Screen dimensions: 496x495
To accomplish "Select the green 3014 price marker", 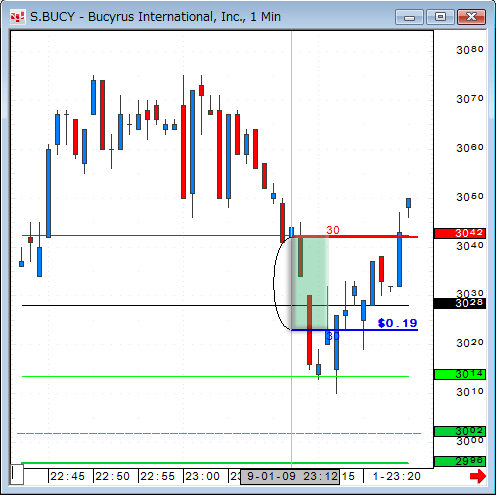I will tap(460, 374).
